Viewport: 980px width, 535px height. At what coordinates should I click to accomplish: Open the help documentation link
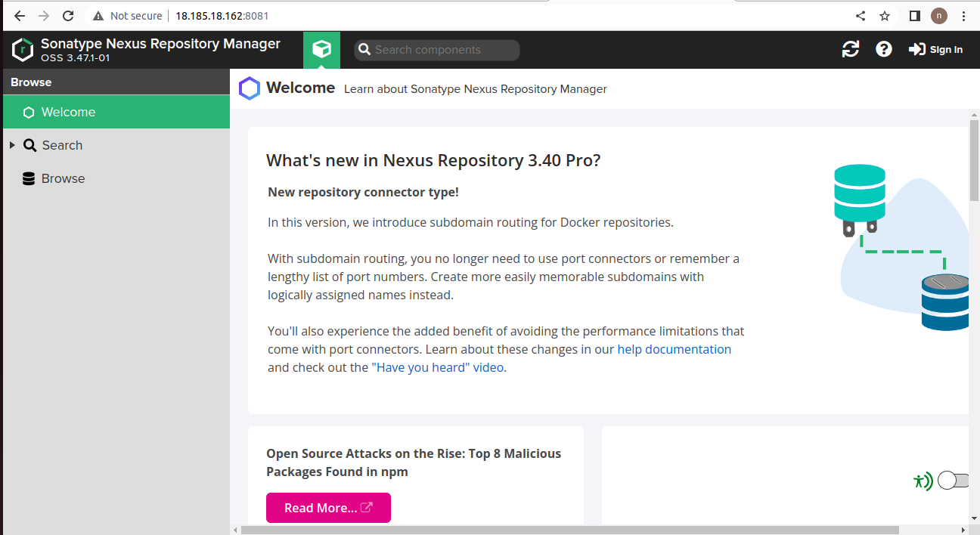click(674, 349)
